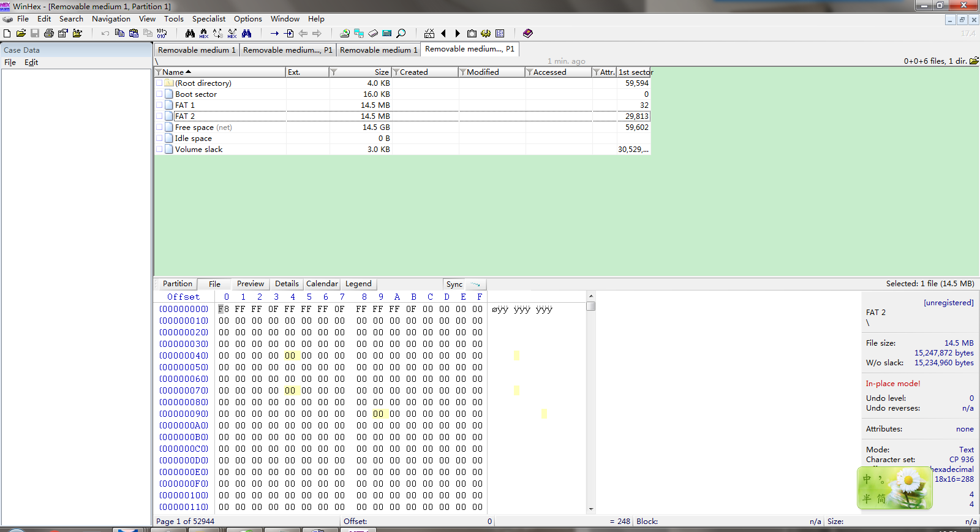Click the Open Disk icon

(345, 33)
